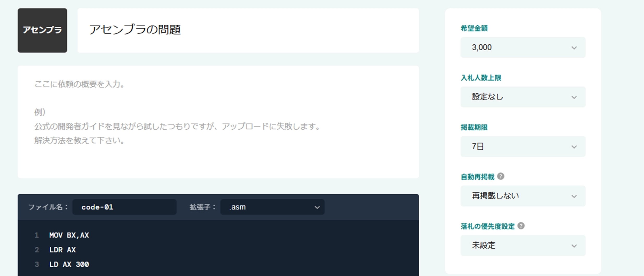This screenshot has height=276, width=644.
Task: Open the 拡張子 dropdown showing .asm
Action: click(x=272, y=207)
